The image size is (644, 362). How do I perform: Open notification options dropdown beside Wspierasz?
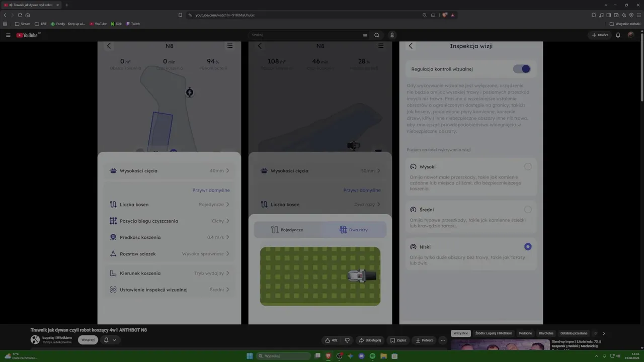(x=110, y=340)
